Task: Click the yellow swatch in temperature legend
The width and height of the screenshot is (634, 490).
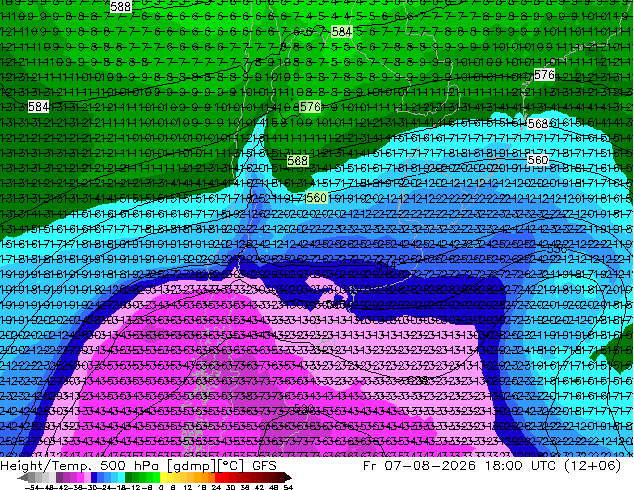Action: [x=163, y=478]
